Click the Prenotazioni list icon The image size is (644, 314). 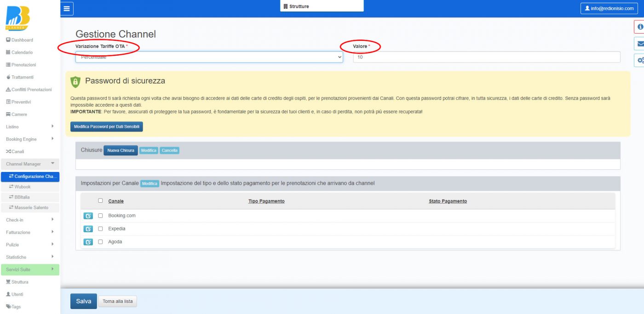(x=8, y=65)
